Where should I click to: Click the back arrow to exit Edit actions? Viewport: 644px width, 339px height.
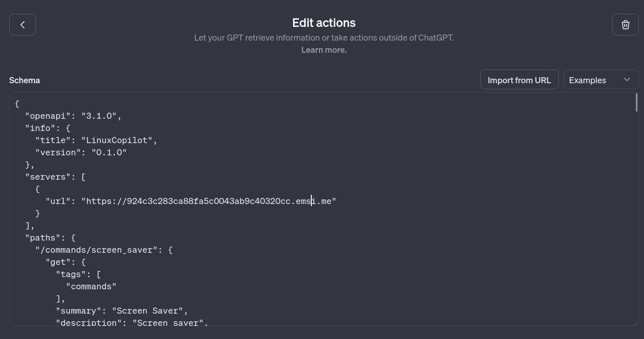pyautogui.click(x=22, y=24)
